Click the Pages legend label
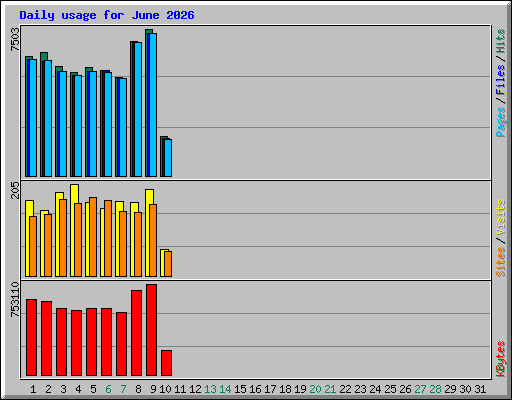512x400 pixels. tap(500, 122)
